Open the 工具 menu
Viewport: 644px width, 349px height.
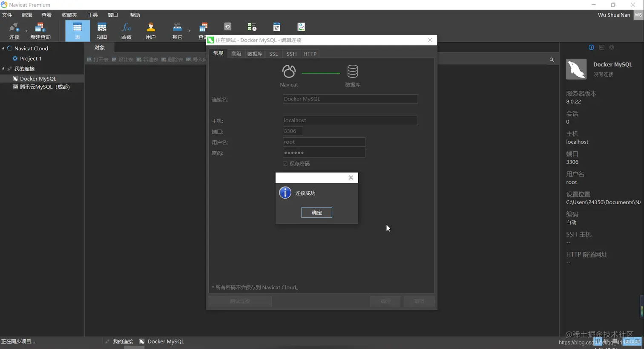(93, 15)
